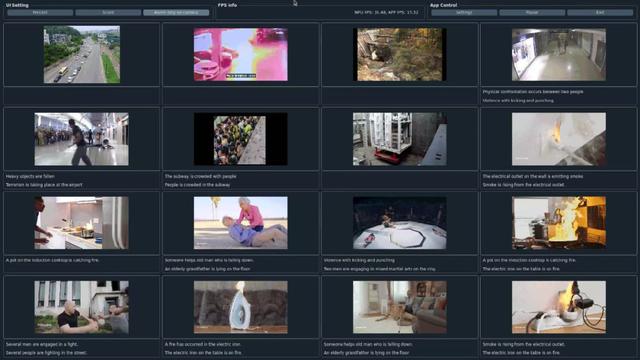Select the elderly man fallen on beach feed
640x360 pixels.
point(240,223)
